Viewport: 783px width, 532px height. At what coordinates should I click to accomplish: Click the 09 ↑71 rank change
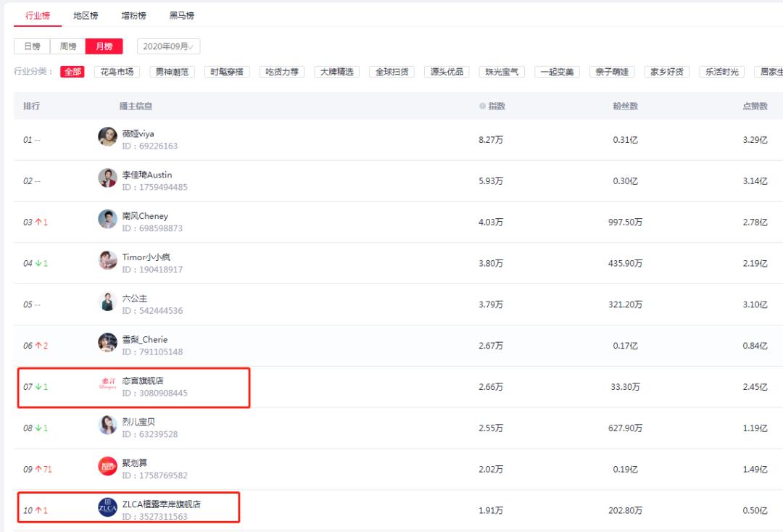38,469
